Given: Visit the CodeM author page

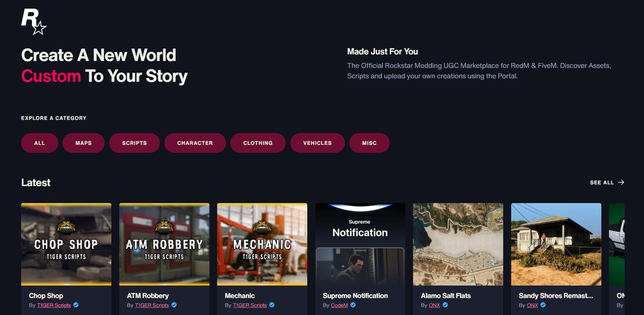Looking at the screenshot, I should (339, 305).
